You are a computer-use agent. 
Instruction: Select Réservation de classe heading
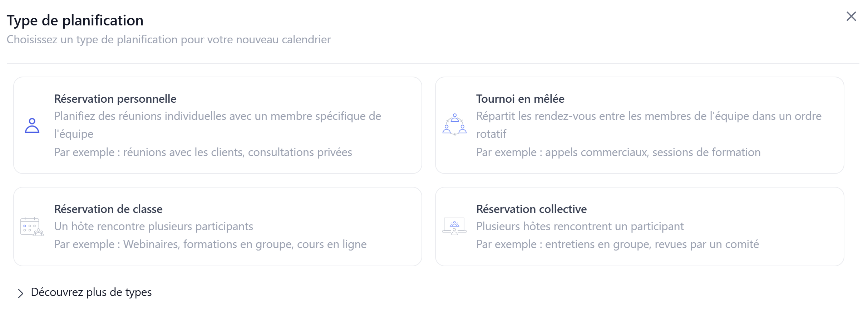pyautogui.click(x=108, y=209)
